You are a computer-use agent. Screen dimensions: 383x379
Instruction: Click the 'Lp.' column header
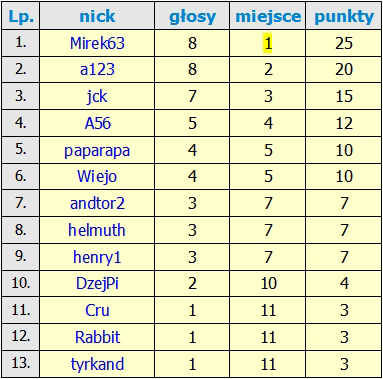pos(21,16)
